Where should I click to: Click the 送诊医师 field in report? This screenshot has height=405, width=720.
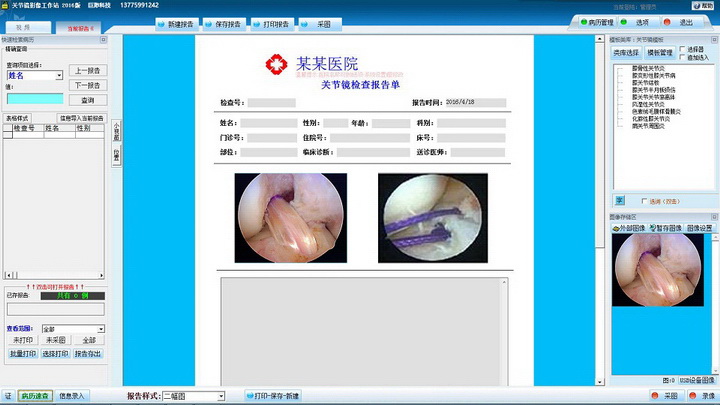(478, 152)
